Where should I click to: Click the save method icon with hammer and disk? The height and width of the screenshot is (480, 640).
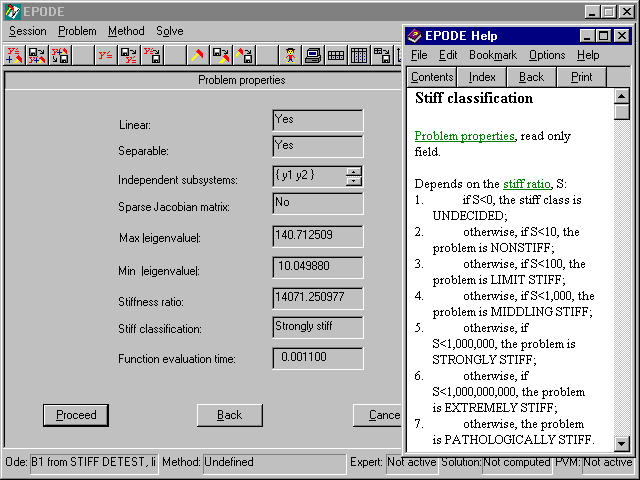244,55
